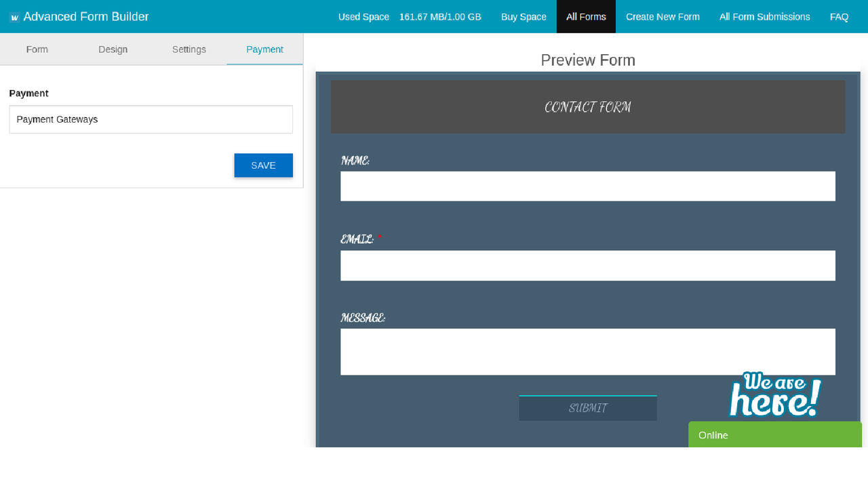Open All Forms in the navigation bar
The height and width of the screenshot is (488, 868).
pos(585,16)
